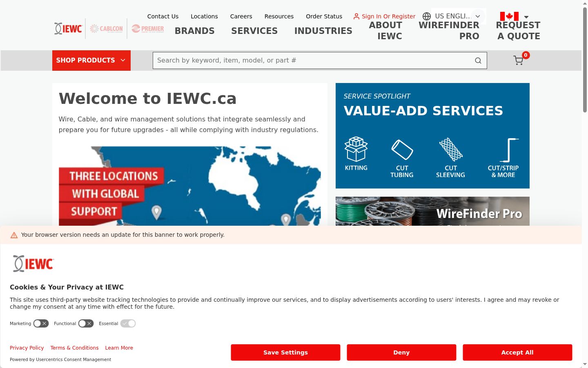Click the Accept All button

pos(517,352)
